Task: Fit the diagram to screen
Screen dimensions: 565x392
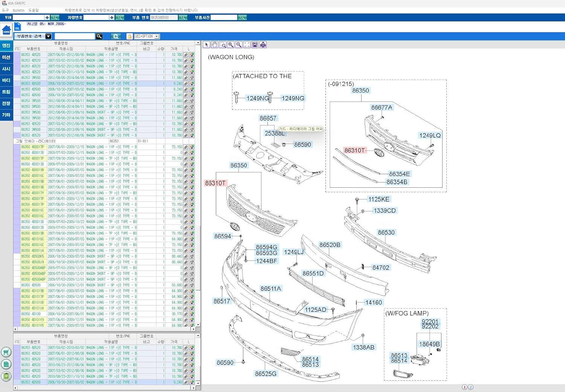Action: pyautogui.click(x=247, y=45)
